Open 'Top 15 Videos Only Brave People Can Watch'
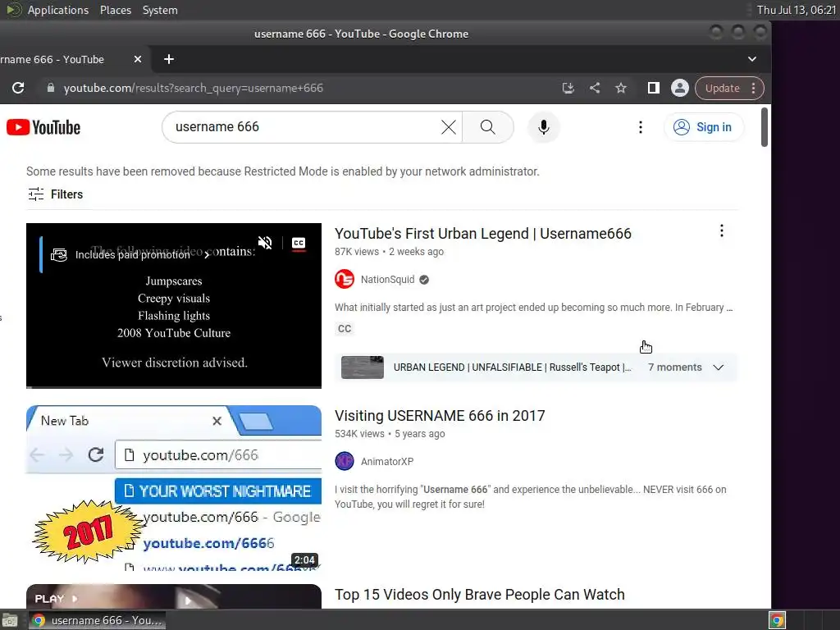This screenshot has height=630, width=840. pos(479,595)
